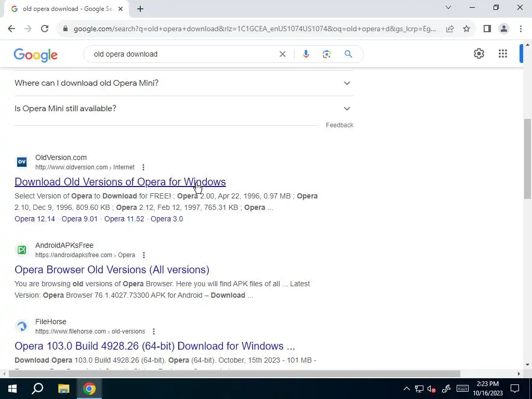Share this page icon in address bar

[x=450, y=29]
